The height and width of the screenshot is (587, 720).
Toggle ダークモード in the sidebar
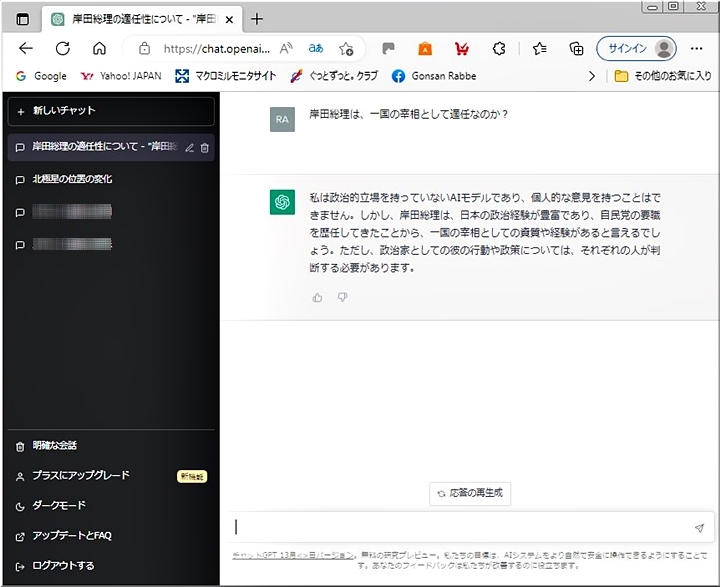[x=59, y=506]
